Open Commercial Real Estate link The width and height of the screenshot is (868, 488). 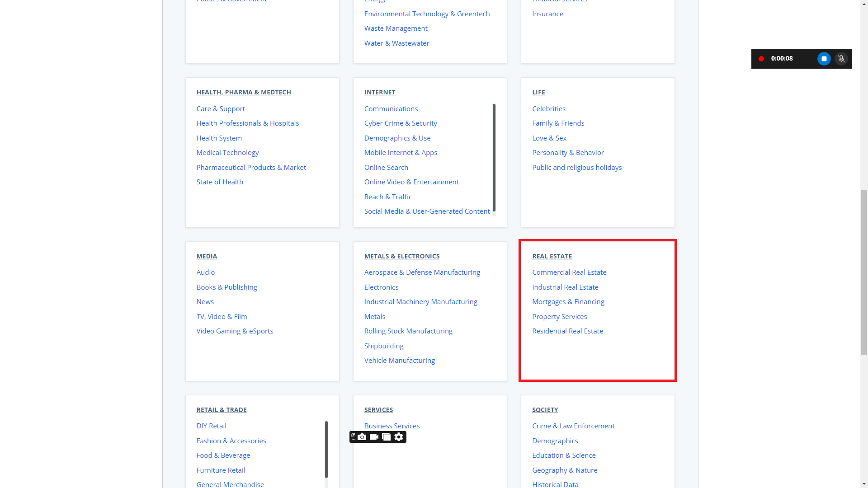pos(569,272)
